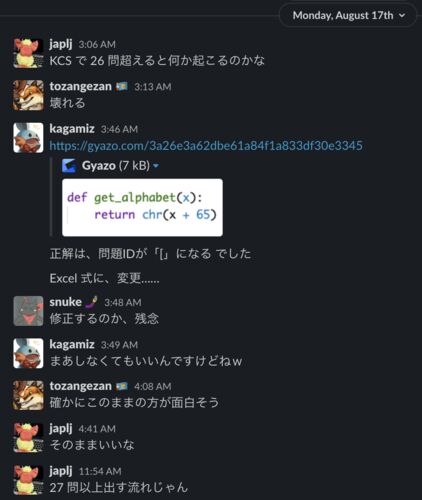Click snuke's avatar
Image resolution: width=422 pixels, height=500 pixels.
(x=28, y=311)
